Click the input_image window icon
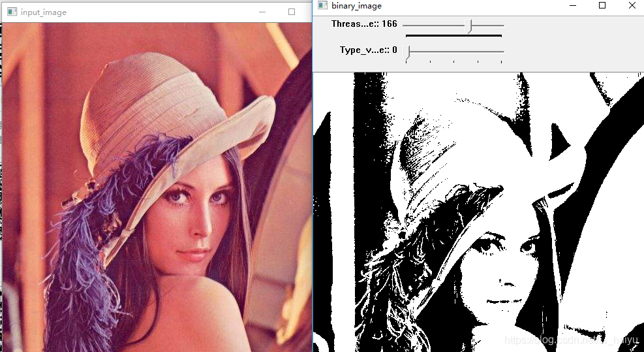 (13, 12)
